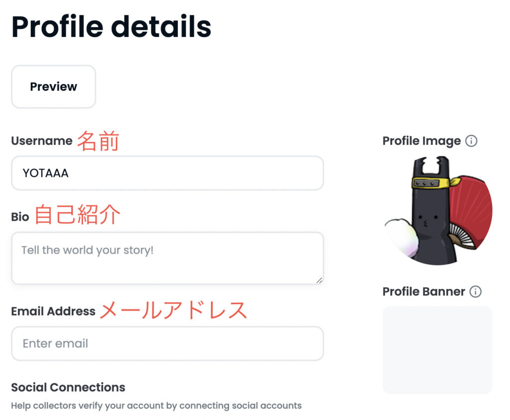Click the red メールアドレス annotation

(173, 310)
